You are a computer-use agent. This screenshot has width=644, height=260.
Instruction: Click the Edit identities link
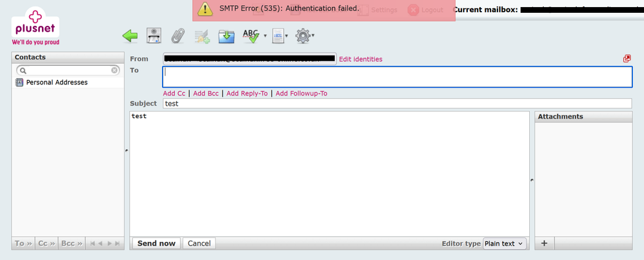tap(360, 59)
